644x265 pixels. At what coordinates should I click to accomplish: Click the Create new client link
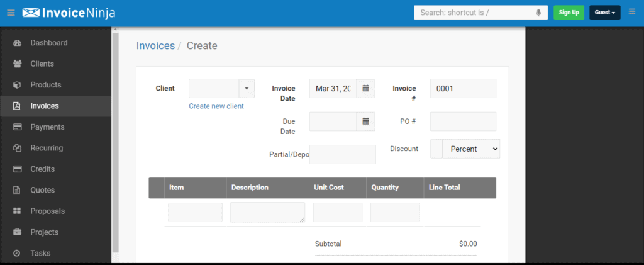(216, 106)
